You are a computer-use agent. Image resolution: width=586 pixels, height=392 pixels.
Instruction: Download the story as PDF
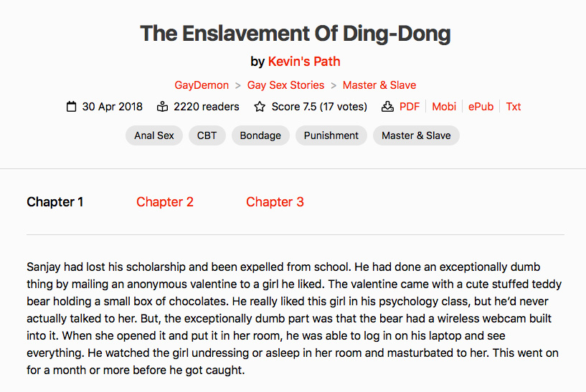click(410, 107)
